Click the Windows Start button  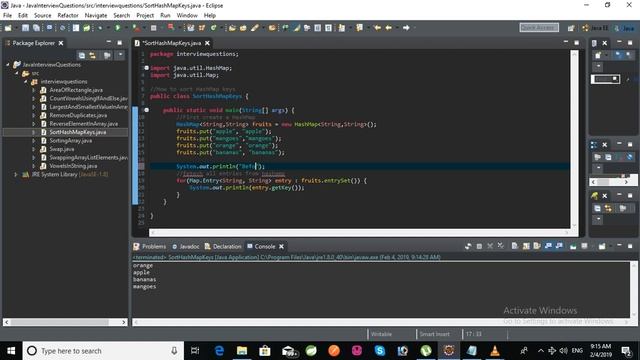(x=11, y=351)
